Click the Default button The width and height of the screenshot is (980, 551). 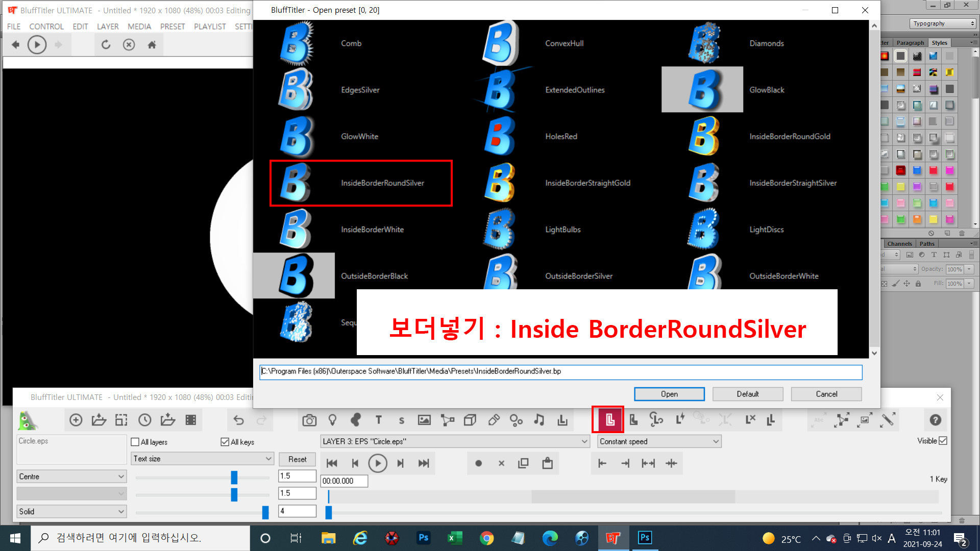747,394
